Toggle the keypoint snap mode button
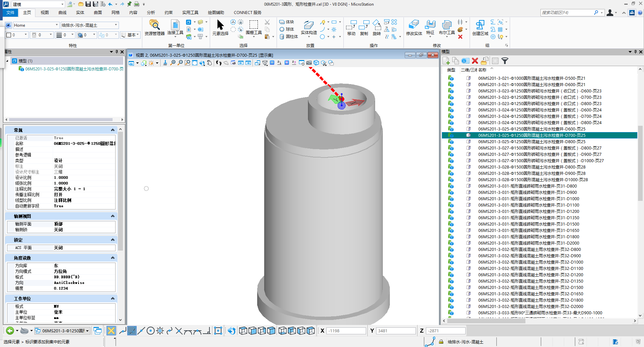Screen dimensions: 644x347 pos(132,331)
